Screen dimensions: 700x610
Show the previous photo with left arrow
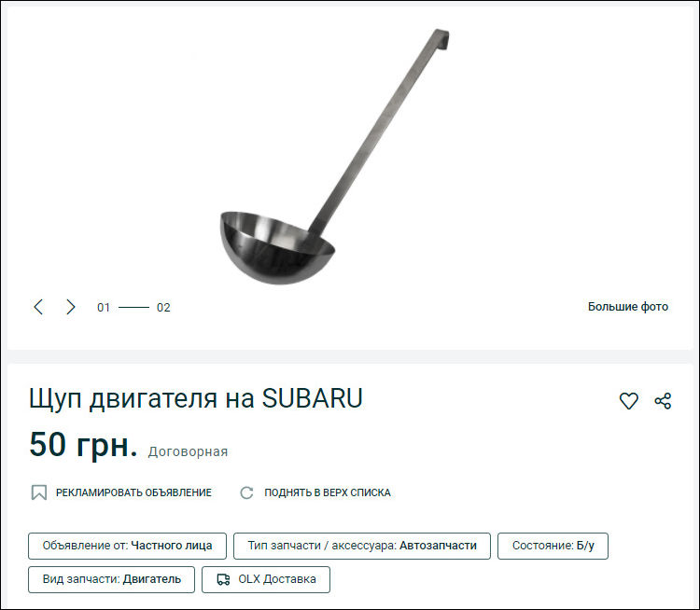(38, 307)
